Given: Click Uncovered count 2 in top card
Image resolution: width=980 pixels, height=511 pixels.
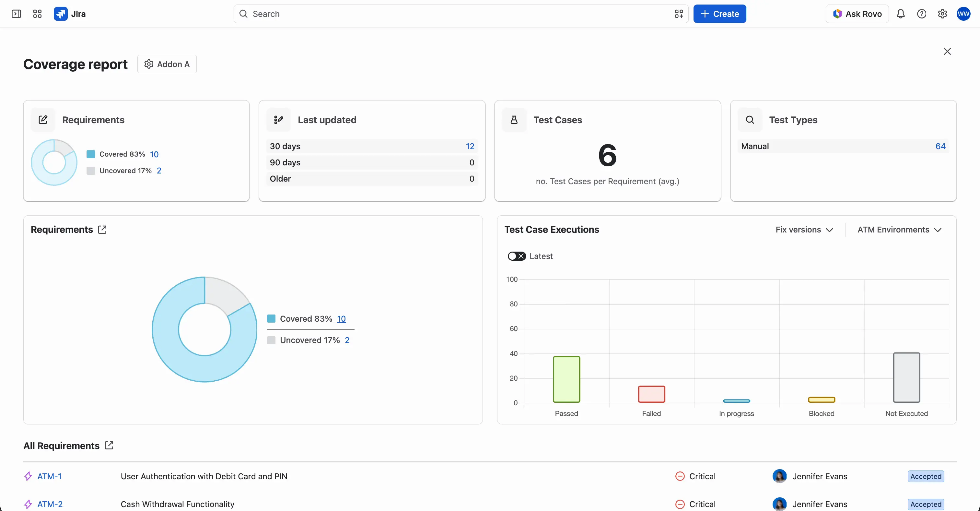Looking at the screenshot, I should [x=159, y=171].
